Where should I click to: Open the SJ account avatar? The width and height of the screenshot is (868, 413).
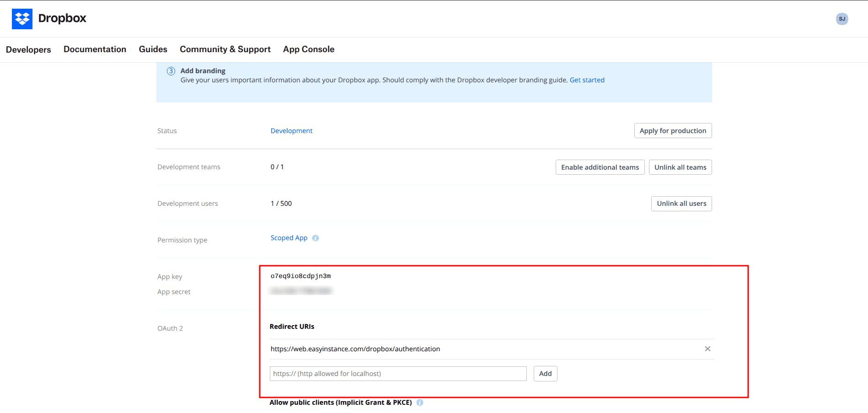tap(842, 19)
